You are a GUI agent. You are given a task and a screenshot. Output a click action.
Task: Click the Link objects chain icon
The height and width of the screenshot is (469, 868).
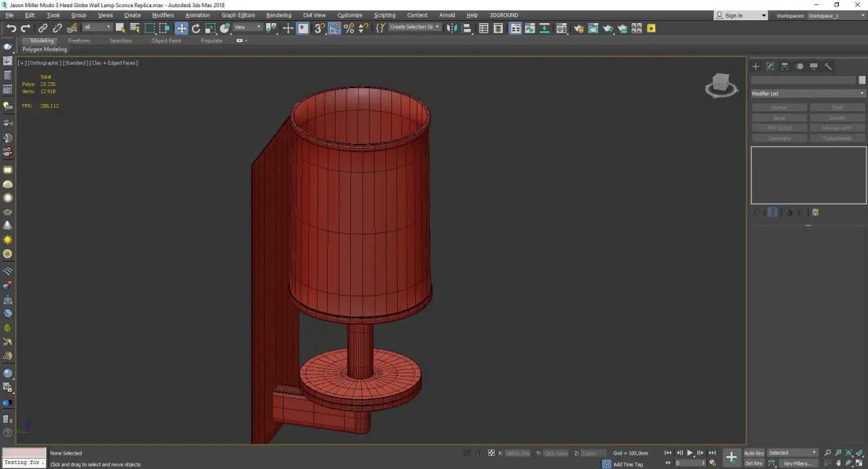[x=43, y=28]
